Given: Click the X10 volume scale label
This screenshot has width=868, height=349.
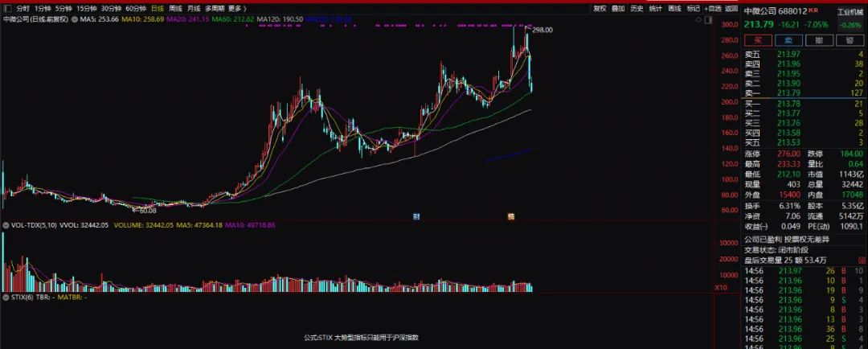Looking at the screenshot, I should [721, 288].
